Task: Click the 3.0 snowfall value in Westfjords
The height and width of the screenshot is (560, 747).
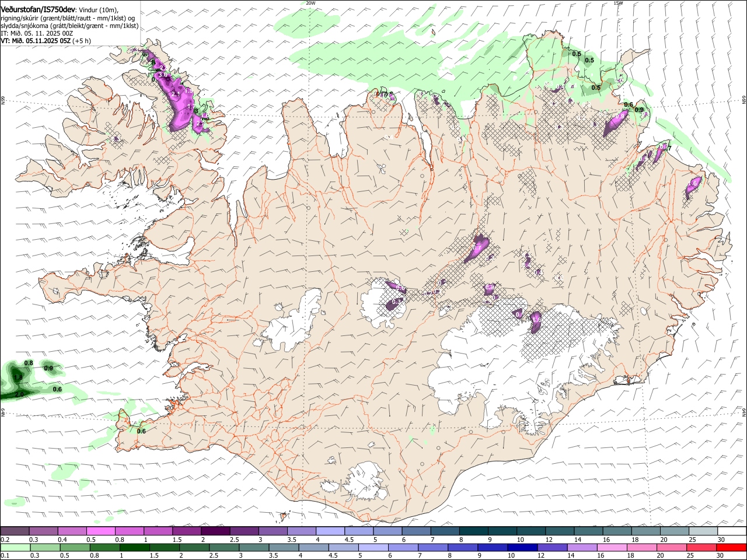Action: point(163,75)
